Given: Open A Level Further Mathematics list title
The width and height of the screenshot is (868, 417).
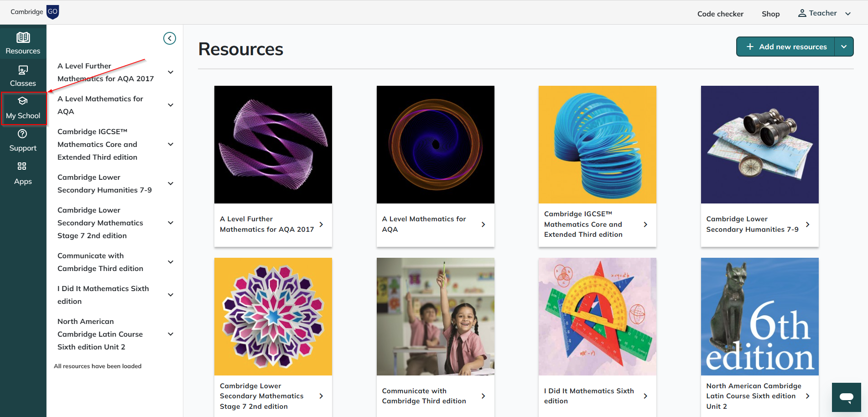Looking at the screenshot, I should pyautogui.click(x=106, y=72).
